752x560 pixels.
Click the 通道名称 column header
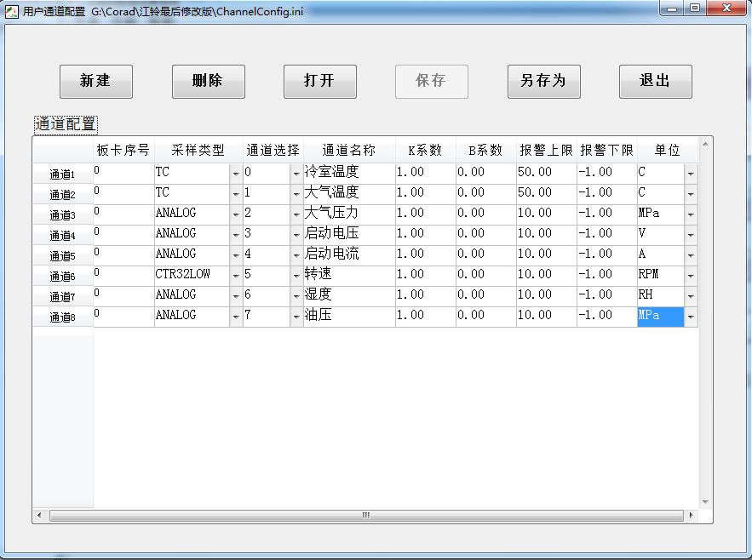(x=349, y=151)
